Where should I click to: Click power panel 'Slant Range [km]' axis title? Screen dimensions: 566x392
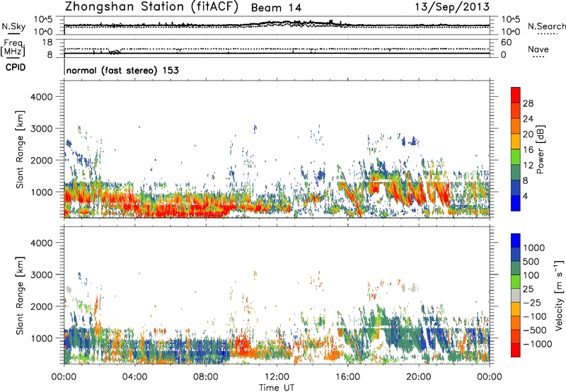coord(20,149)
